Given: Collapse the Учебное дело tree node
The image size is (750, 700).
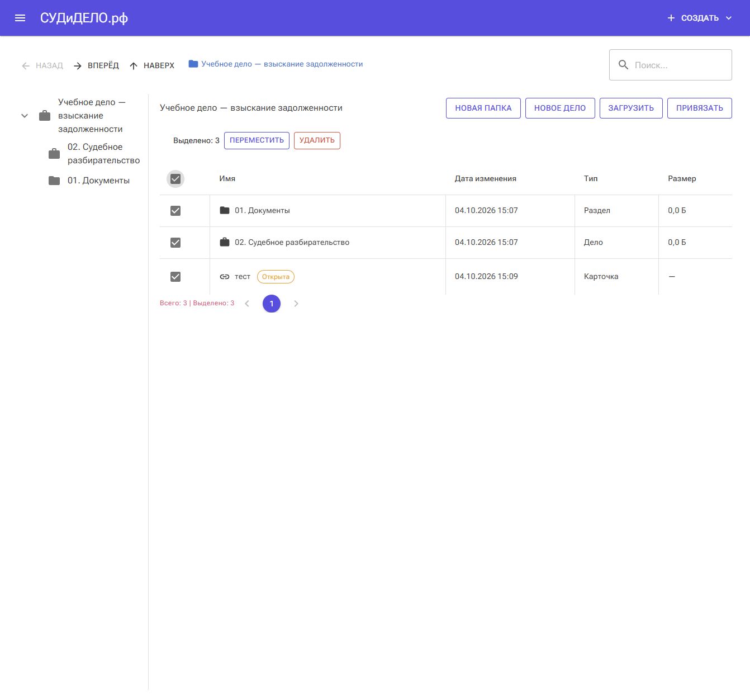Looking at the screenshot, I should coord(25,116).
